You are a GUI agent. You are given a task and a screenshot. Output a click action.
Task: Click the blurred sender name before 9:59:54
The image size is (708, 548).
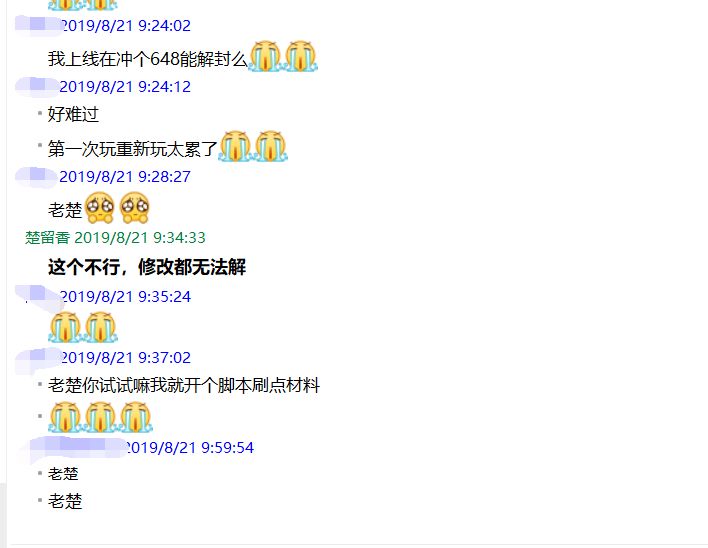click(x=72, y=448)
